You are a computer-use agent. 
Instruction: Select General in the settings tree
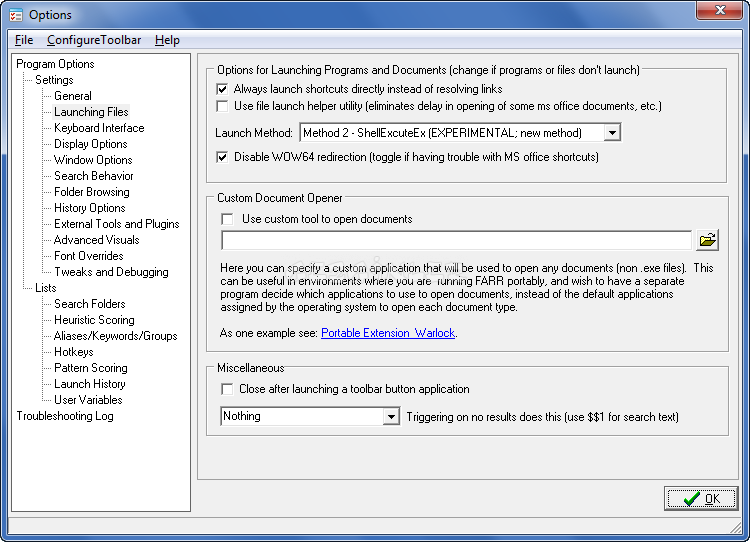[73, 96]
